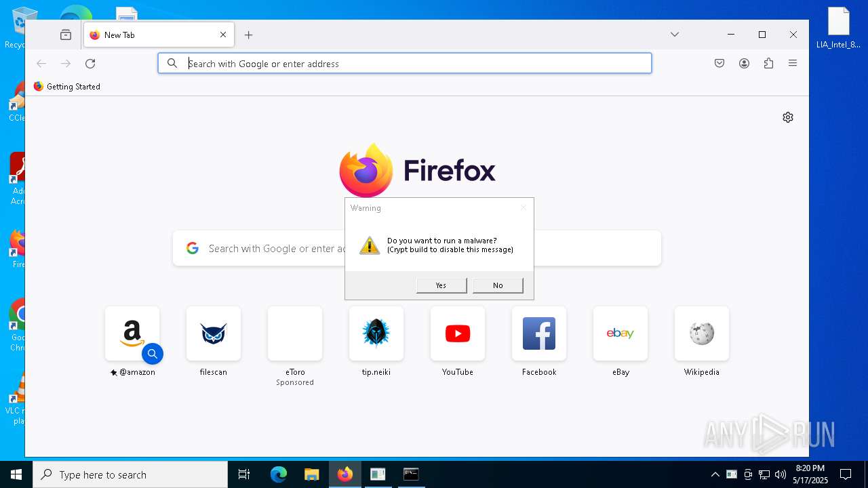Open the Extensions puzzle icon
The height and width of the screenshot is (488, 868).
768,64
